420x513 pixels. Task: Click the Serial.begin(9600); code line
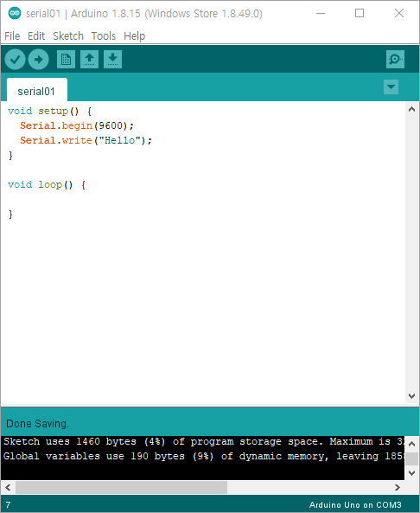[x=77, y=125]
